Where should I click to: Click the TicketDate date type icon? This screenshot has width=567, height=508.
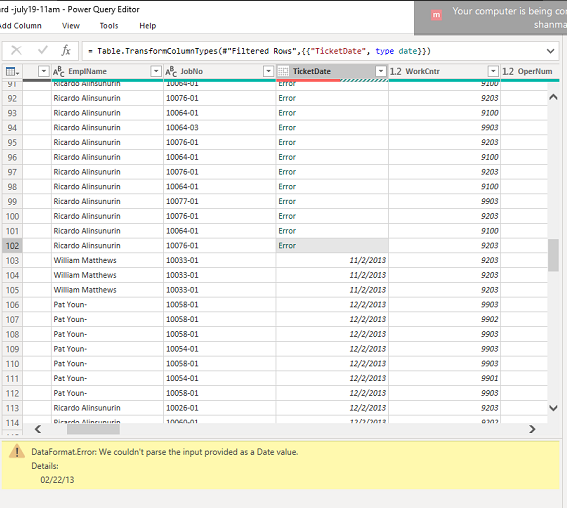tap(283, 71)
